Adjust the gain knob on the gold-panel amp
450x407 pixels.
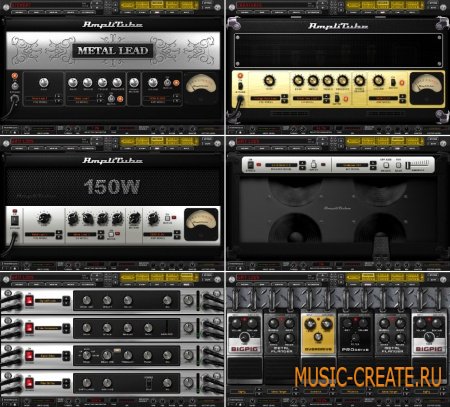(269, 81)
